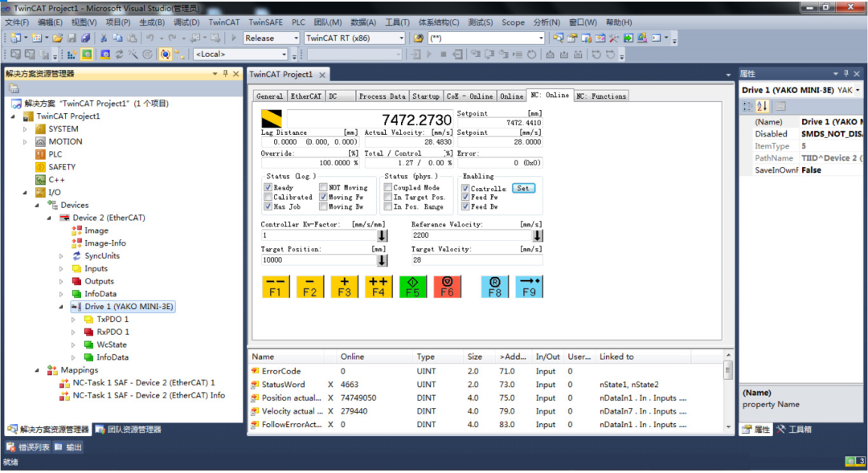Click the F9 homing button
This screenshot has height=473, width=868.
pos(529,287)
